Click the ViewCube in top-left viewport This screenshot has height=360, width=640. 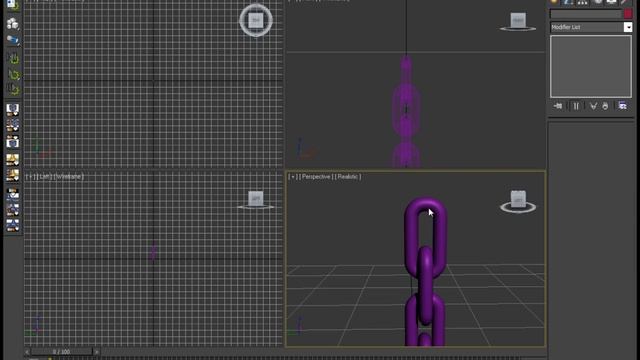256,20
